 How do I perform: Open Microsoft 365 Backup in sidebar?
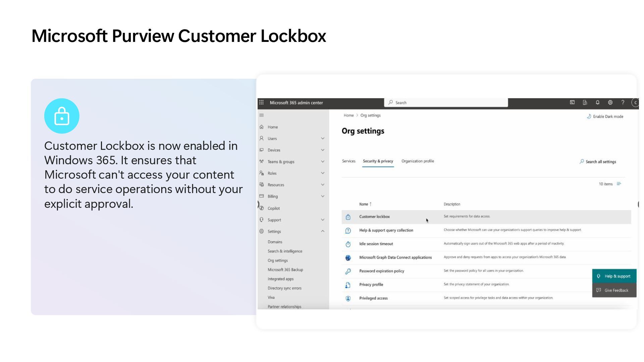coord(285,270)
